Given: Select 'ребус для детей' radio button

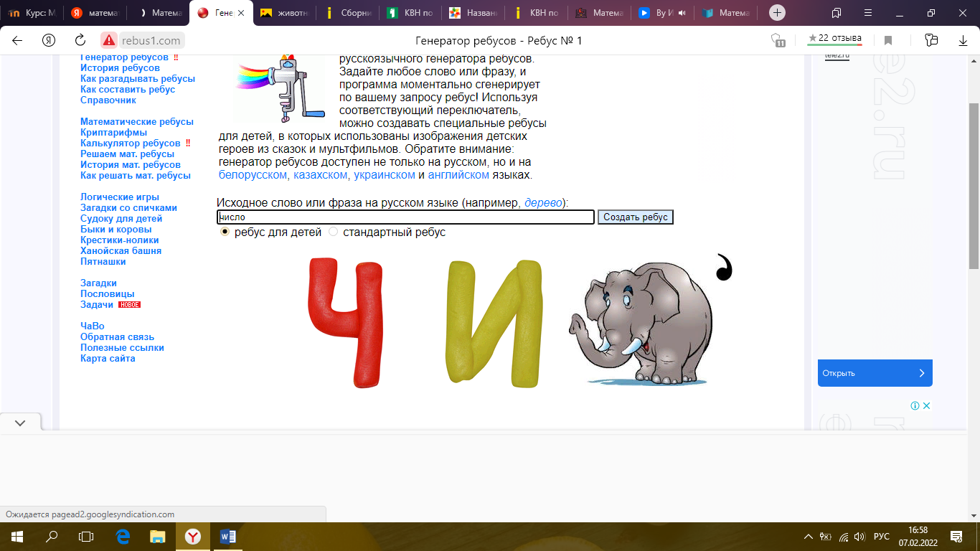Looking at the screenshot, I should coord(225,232).
